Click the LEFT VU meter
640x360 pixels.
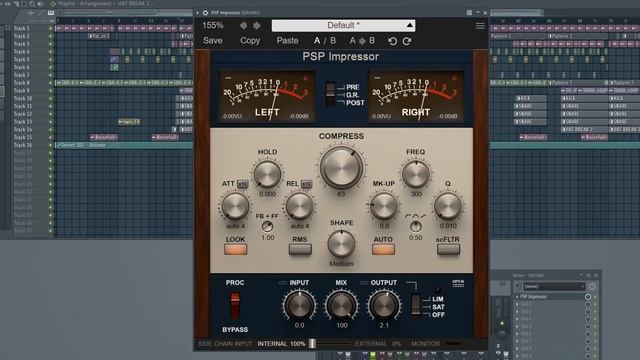click(x=267, y=96)
